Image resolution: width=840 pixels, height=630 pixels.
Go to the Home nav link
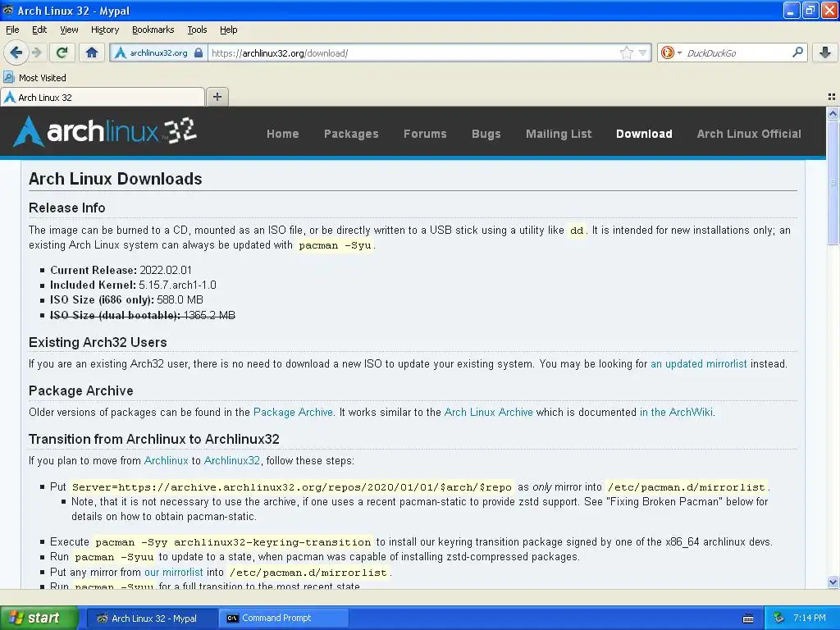coord(283,134)
